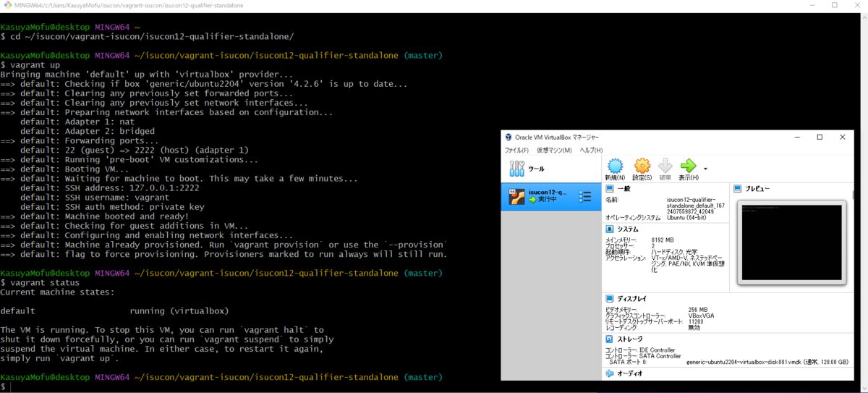Viewport: 868px width, 393px height.
Task: Click the General (一般) section icon
Action: click(x=610, y=188)
